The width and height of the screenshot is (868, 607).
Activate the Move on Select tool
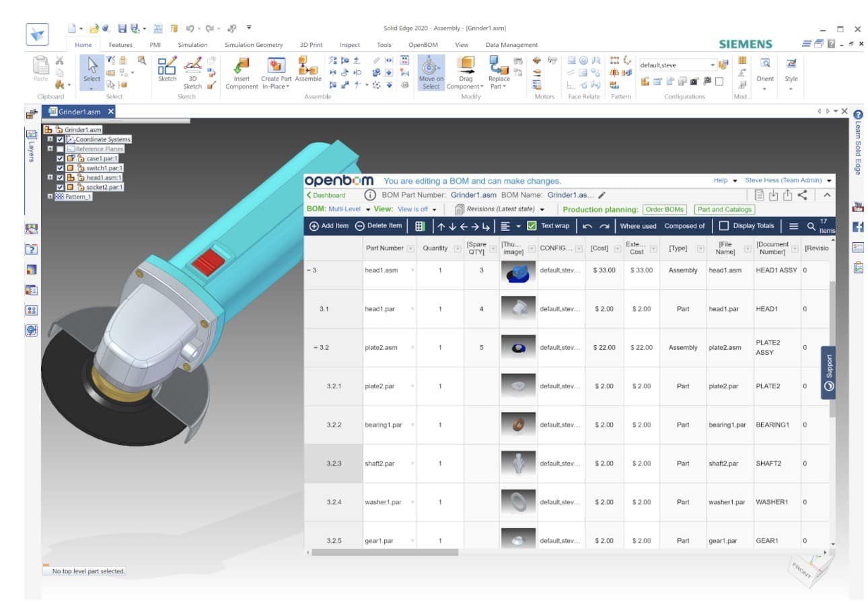tap(431, 73)
